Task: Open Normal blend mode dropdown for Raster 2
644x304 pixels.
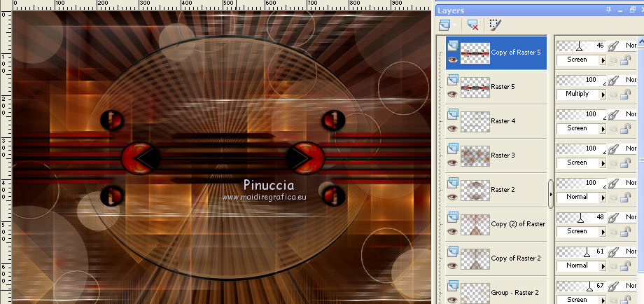Action: [x=603, y=198]
